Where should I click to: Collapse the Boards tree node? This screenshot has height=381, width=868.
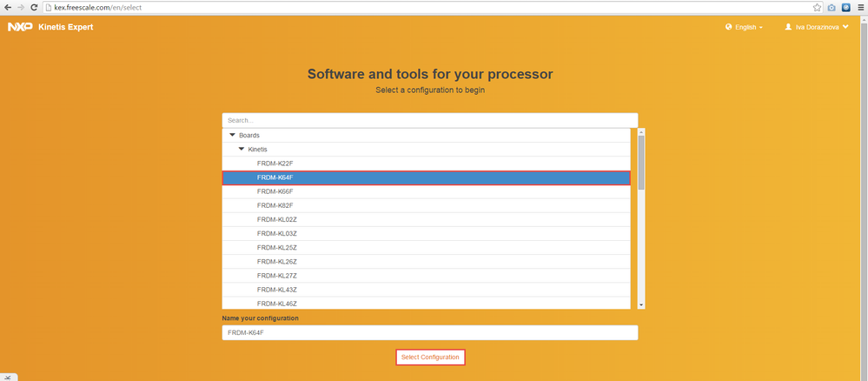pos(233,135)
